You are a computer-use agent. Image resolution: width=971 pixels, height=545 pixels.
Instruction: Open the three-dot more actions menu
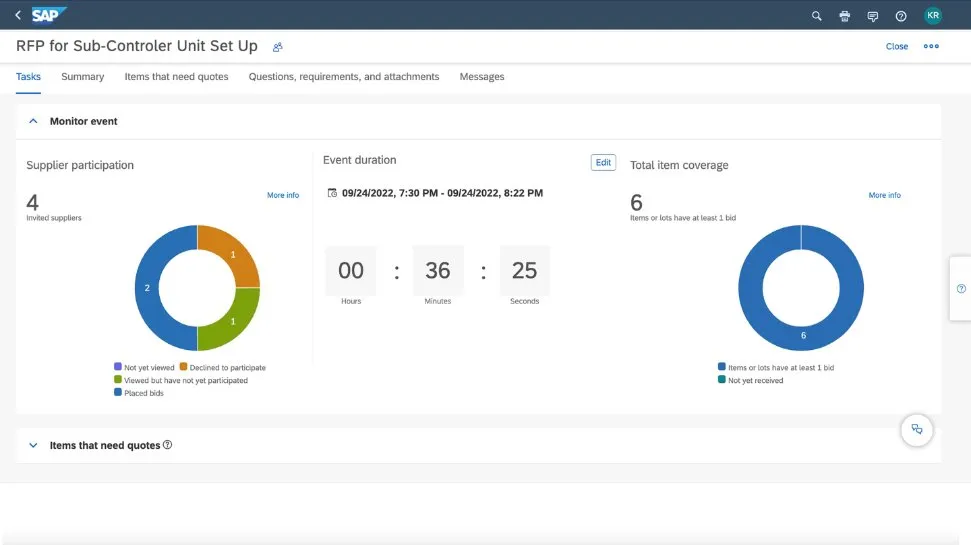(931, 46)
